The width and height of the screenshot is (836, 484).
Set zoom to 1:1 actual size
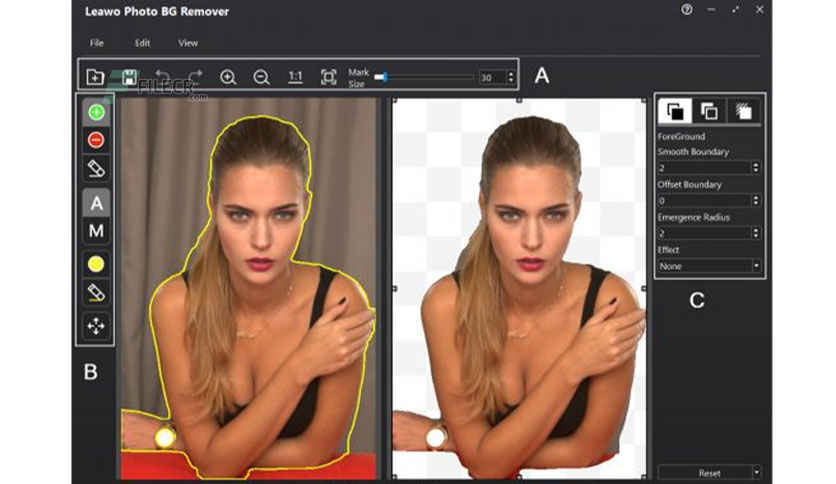pyautogui.click(x=295, y=77)
